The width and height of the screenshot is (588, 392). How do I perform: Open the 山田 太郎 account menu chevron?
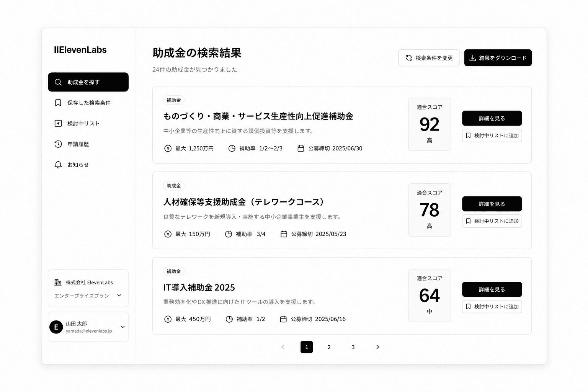coord(123,327)
